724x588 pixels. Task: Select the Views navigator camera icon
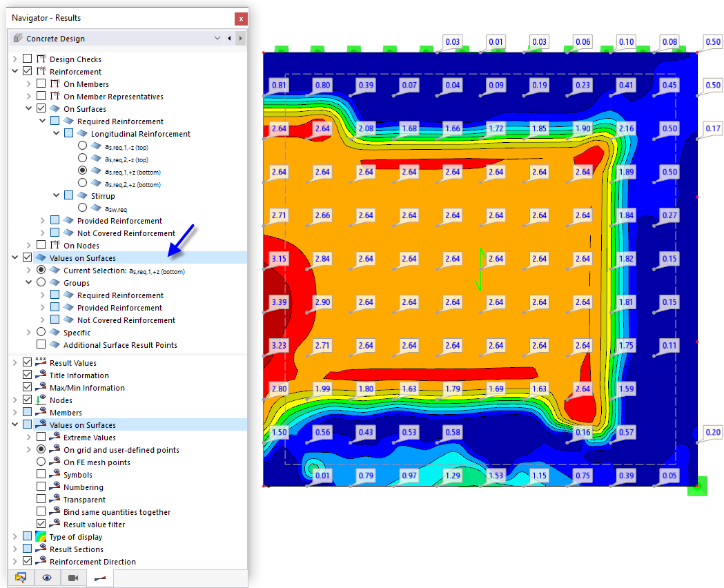pos(72,578)
